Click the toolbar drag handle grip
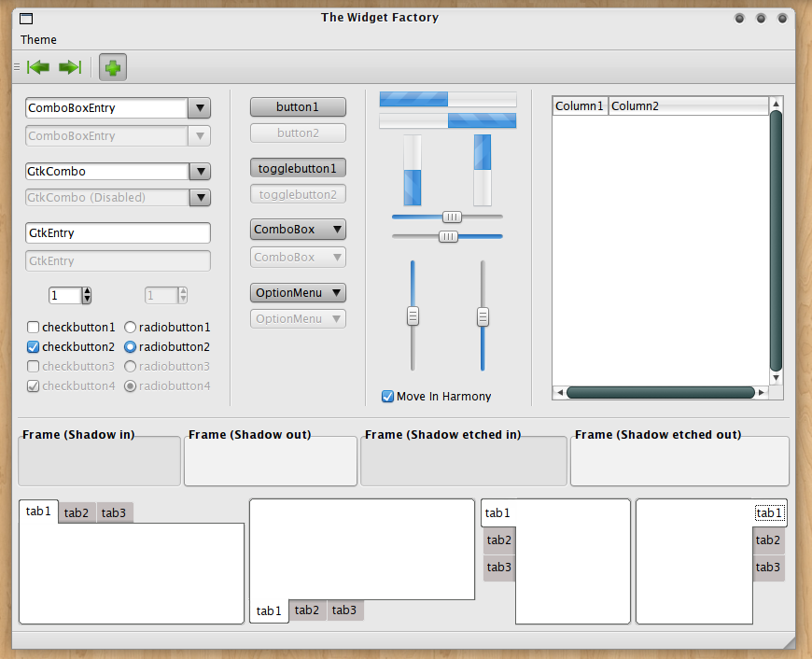This screenshot has height=659, width=812. 17,67
